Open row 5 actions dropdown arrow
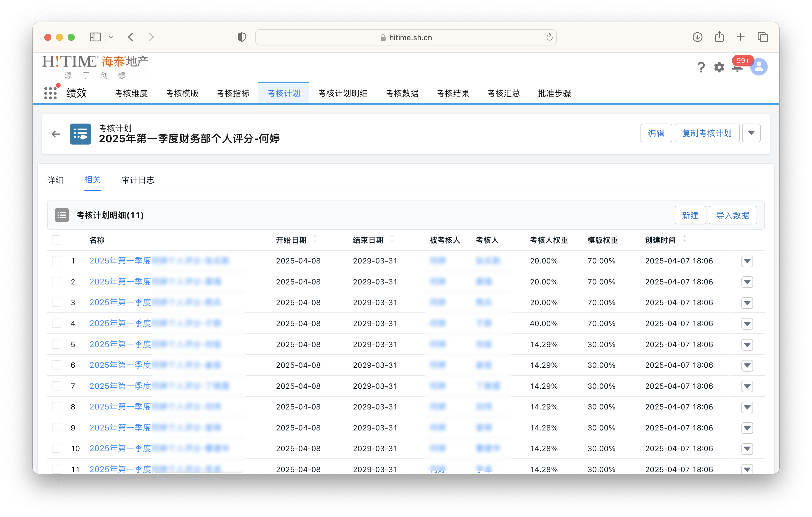 (x=747, y=344)
